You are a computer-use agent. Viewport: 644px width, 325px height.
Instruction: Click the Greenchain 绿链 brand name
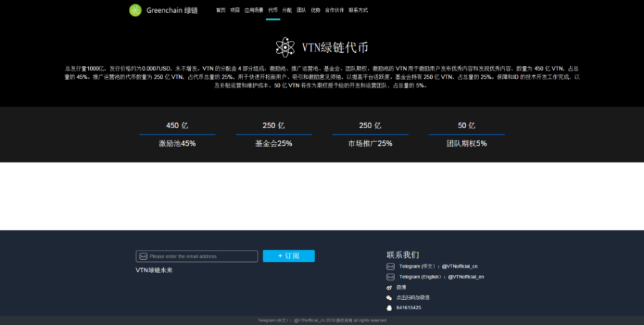tap(172, 10)
